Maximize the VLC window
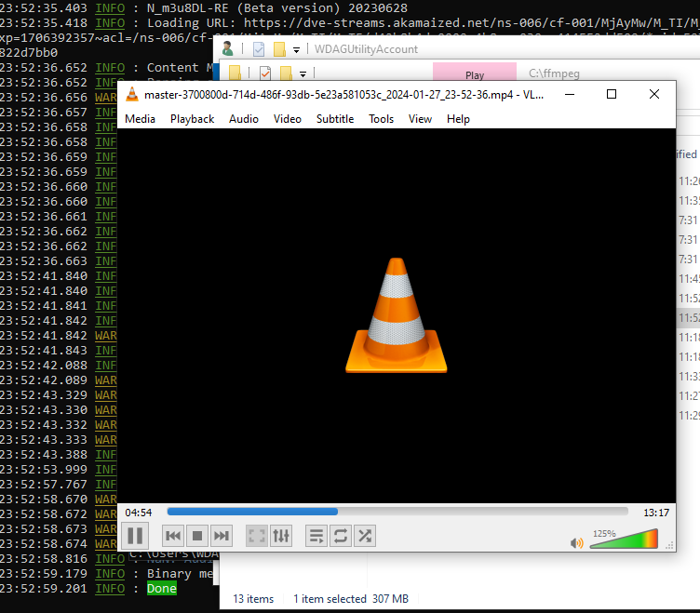Viewport: 700px width, 613px height. coord(612,94)
